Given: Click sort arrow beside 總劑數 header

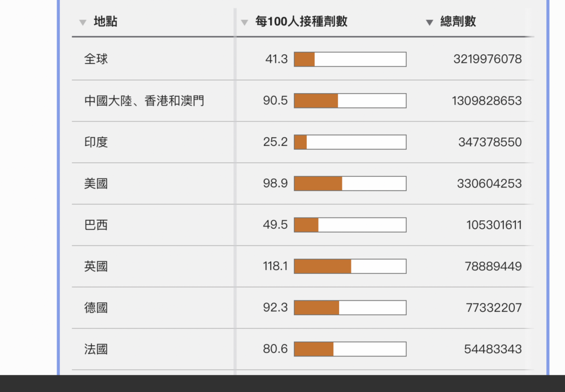Looking at the screenshot, I should click(429, 23).
